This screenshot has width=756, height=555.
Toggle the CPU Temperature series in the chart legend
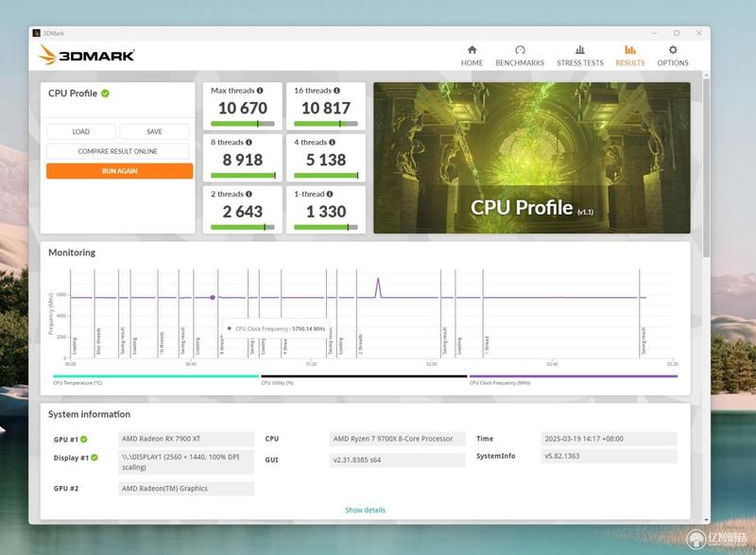(x=156, y=379)
